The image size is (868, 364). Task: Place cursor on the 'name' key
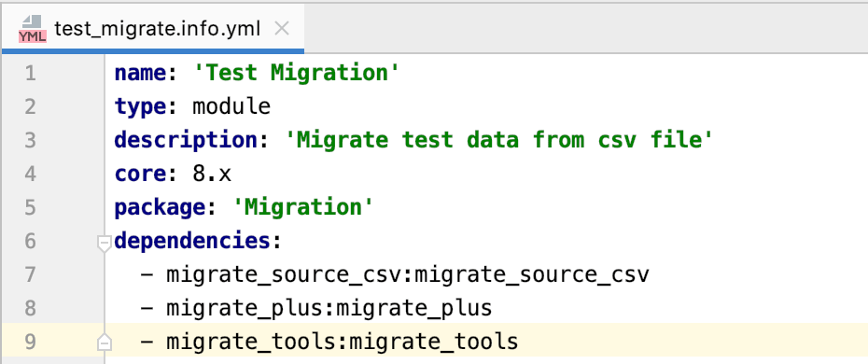(141, 73)
